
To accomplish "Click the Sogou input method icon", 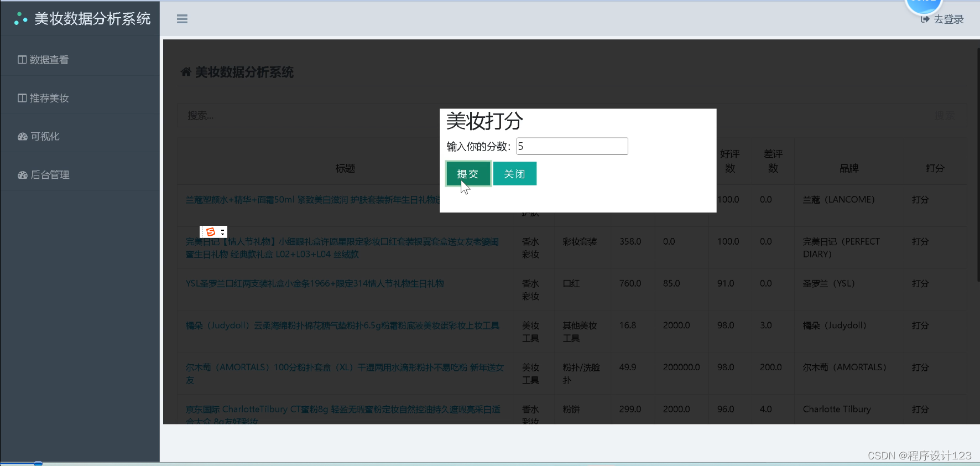I will point(211,232).
